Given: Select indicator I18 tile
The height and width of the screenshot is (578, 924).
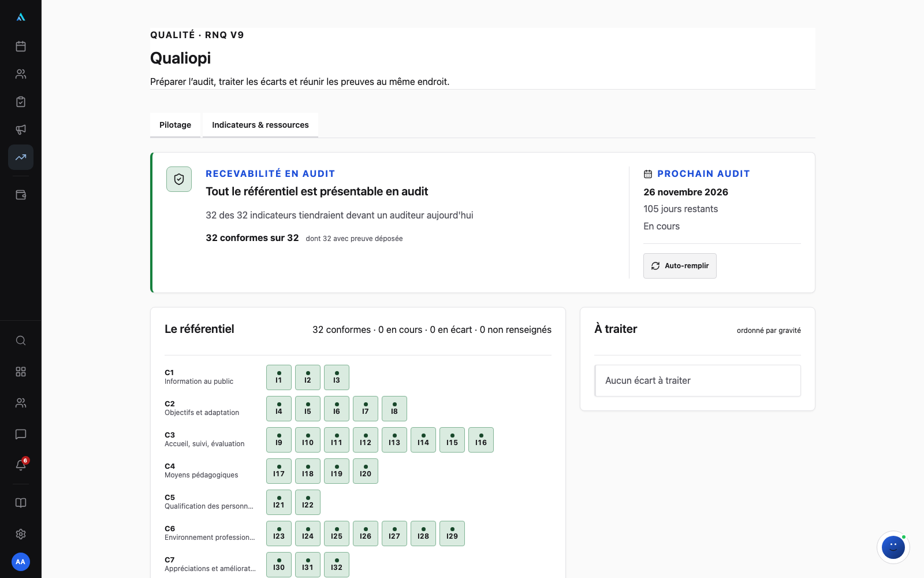Looking at the screenshot, I should click(x=308, y=471).
